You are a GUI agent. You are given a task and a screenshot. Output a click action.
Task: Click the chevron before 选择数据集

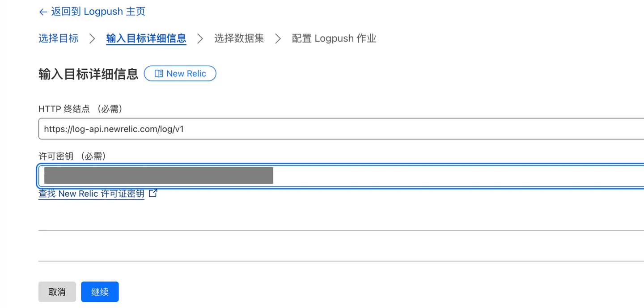tap(200, 38)
